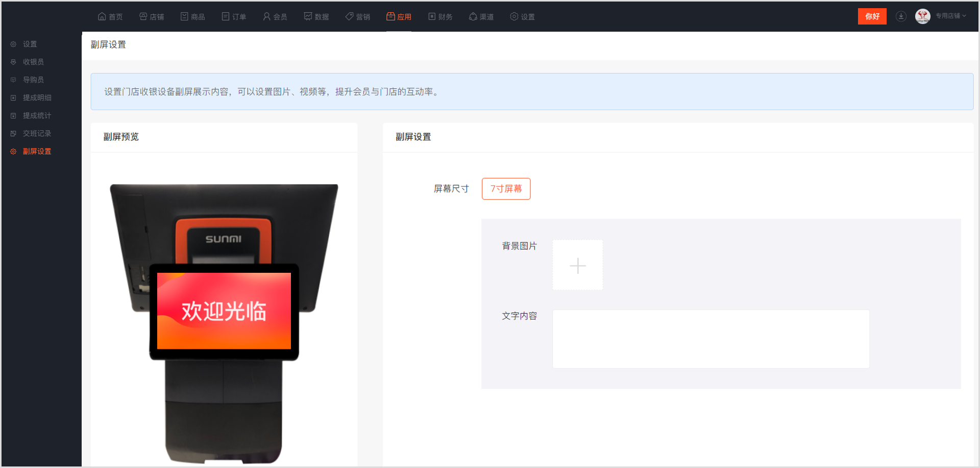
Task: Click the 收银员 cashier icon in sidebar
Action: (13, 62)
